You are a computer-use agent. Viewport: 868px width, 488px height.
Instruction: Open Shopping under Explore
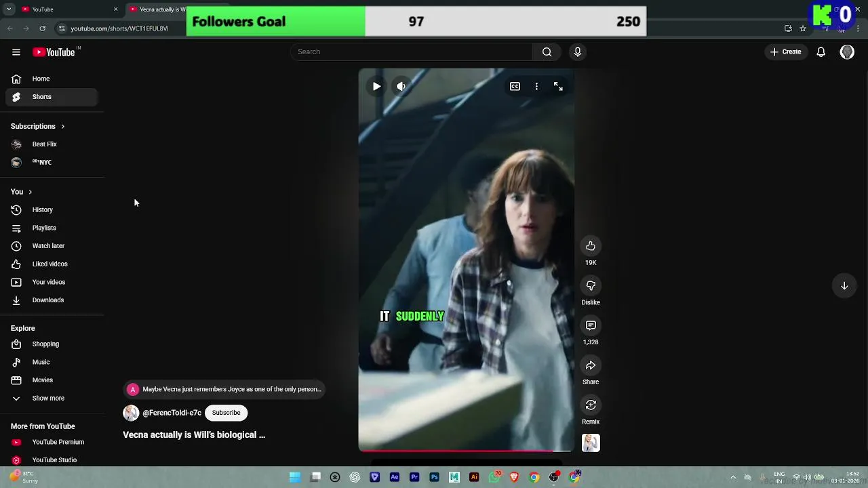pos(52,344)
